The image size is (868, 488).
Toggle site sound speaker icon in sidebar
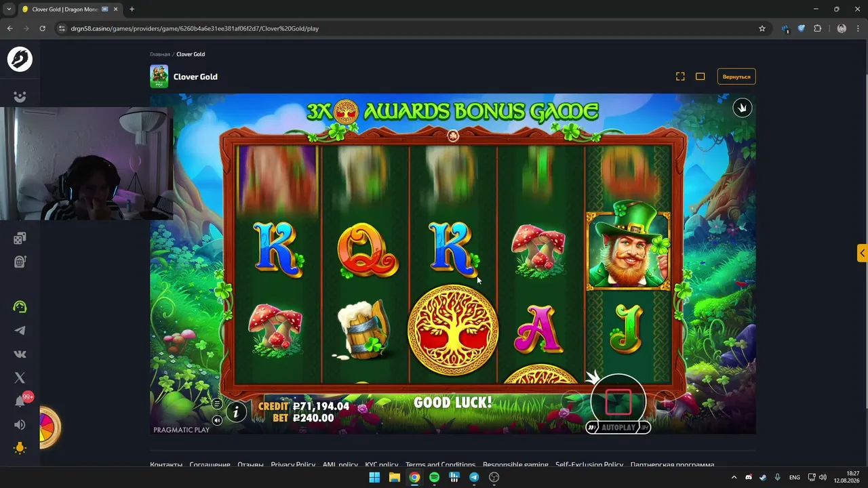point(20,425)
